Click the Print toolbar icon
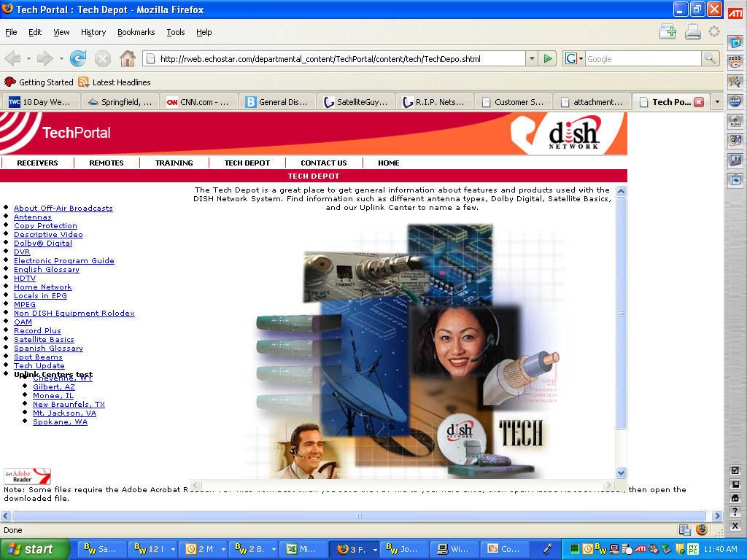Image resolution: width=747 pixels, height=560 pixels. point(692,32)
